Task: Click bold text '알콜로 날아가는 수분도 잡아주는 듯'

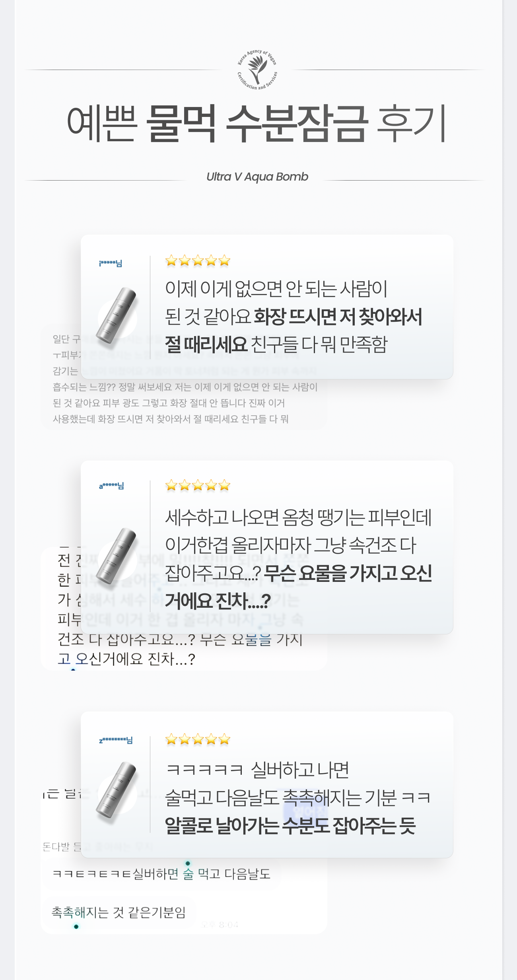Action: click(290, 826)
